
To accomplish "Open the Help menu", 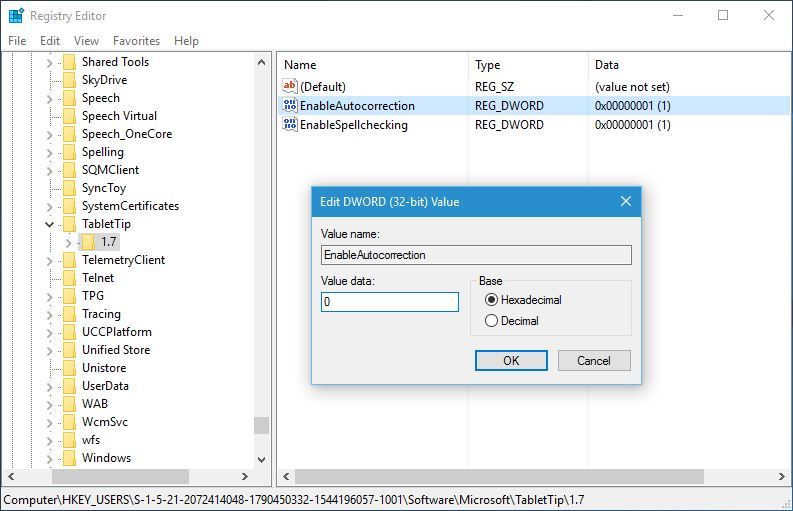I will (x=186, y=40).
